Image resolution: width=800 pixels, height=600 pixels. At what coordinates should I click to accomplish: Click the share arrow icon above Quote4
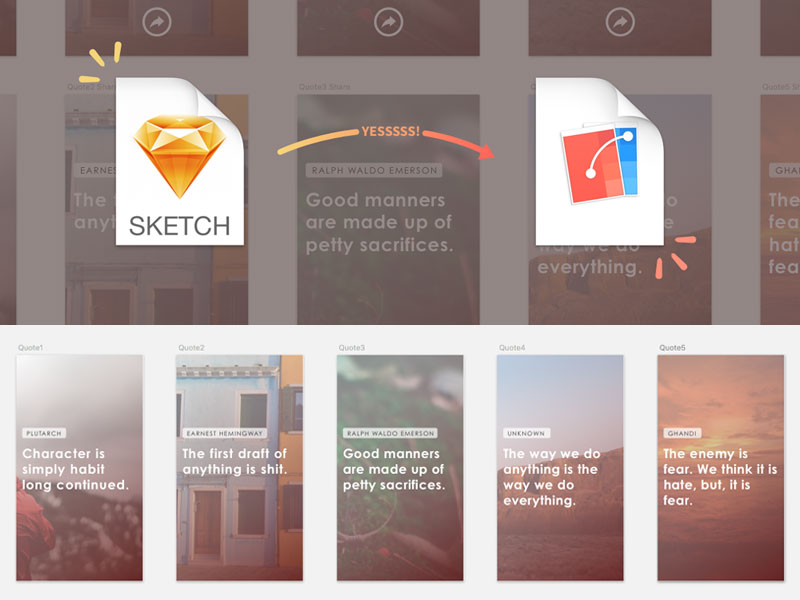[620, 22]
